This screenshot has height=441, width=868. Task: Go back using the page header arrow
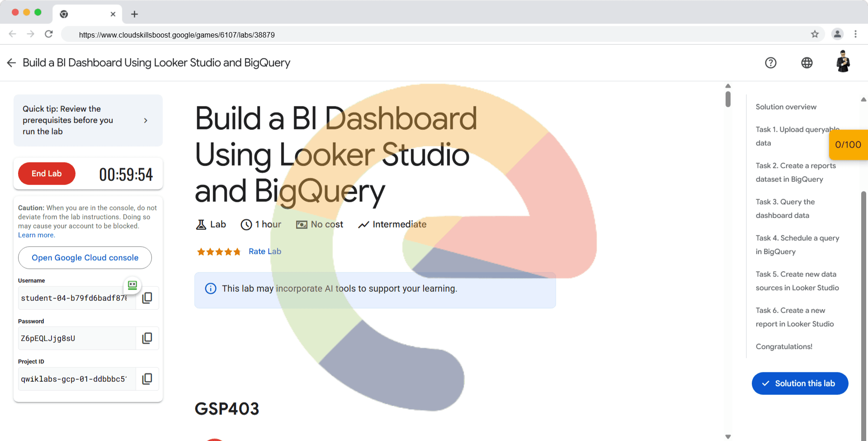click(x=12, y=63)
